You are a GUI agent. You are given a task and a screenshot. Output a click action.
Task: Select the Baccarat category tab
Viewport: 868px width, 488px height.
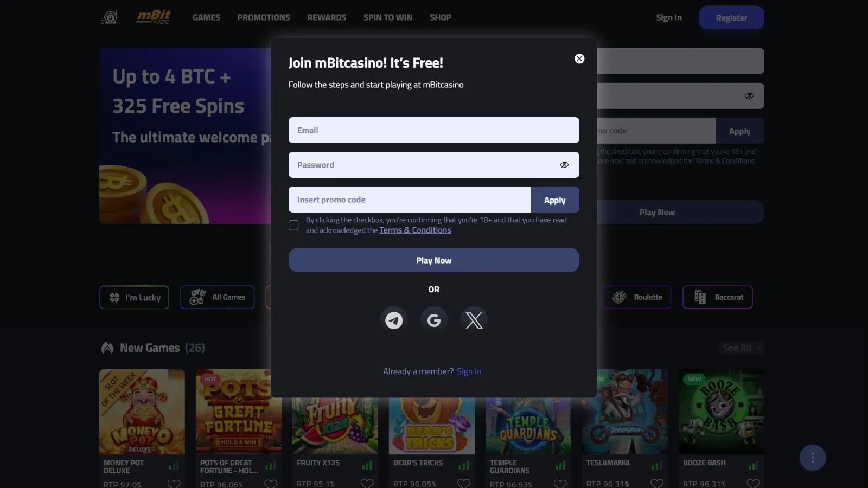[x=717, y=297]
